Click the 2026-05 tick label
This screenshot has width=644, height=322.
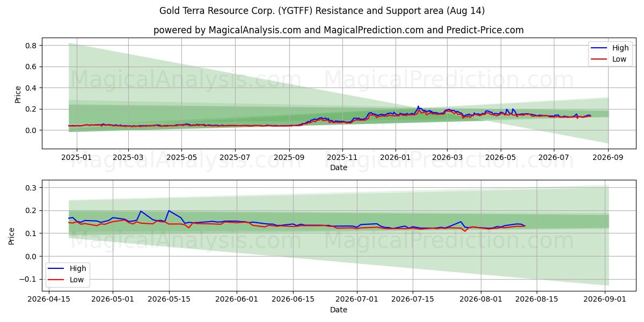[x=500, y=157]
